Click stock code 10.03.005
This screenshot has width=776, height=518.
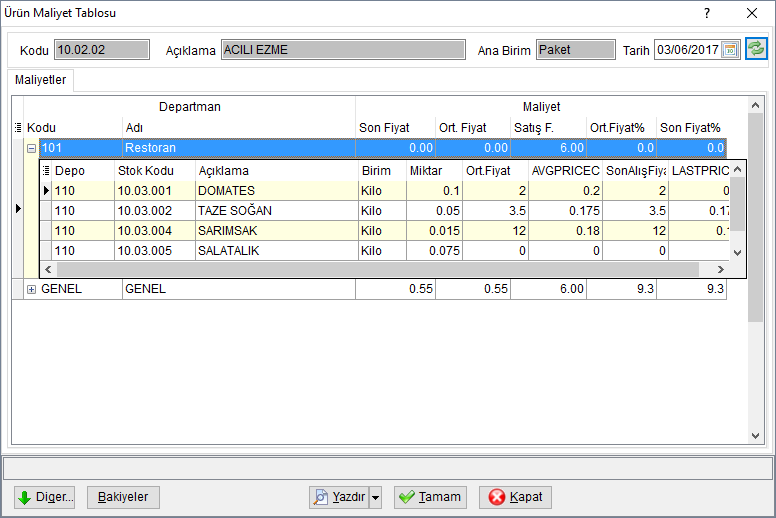click(154, 251)
